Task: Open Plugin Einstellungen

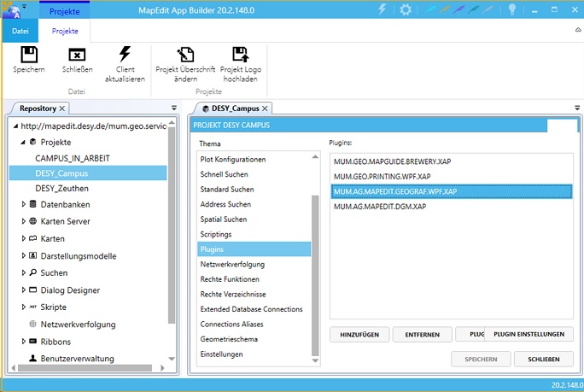Action: coord(529,334)
